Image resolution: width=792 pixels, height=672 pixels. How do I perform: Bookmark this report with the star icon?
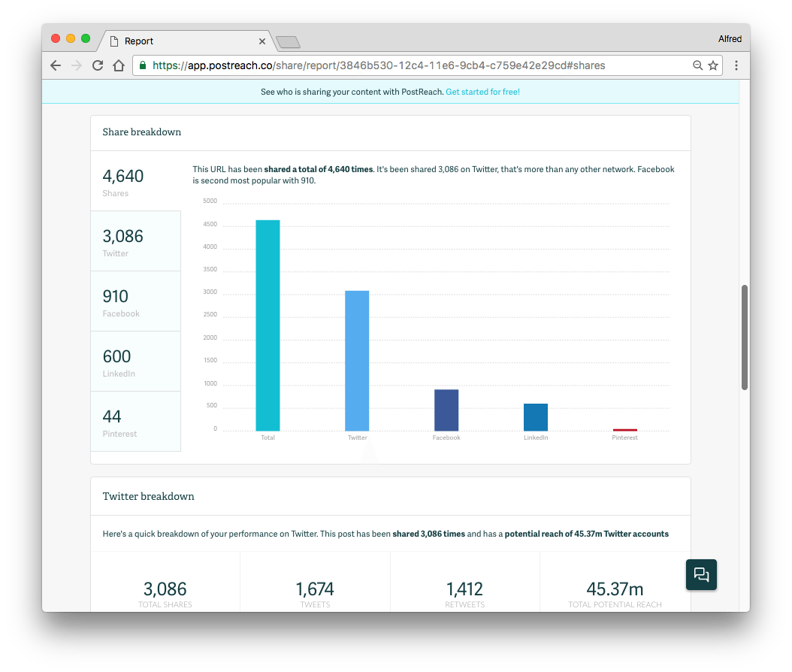tap(712, 65)
